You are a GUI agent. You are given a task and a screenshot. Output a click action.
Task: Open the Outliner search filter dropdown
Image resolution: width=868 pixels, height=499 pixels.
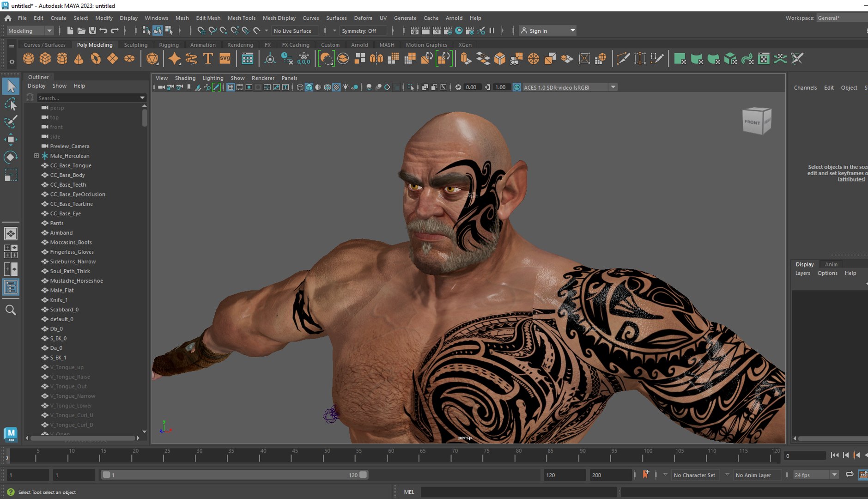[x=142, y=98]
